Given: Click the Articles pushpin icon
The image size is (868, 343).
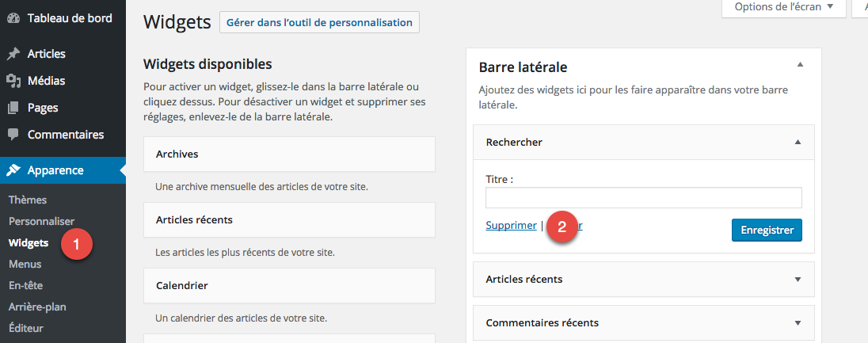Looking at the screenshot, I should 13,54.
